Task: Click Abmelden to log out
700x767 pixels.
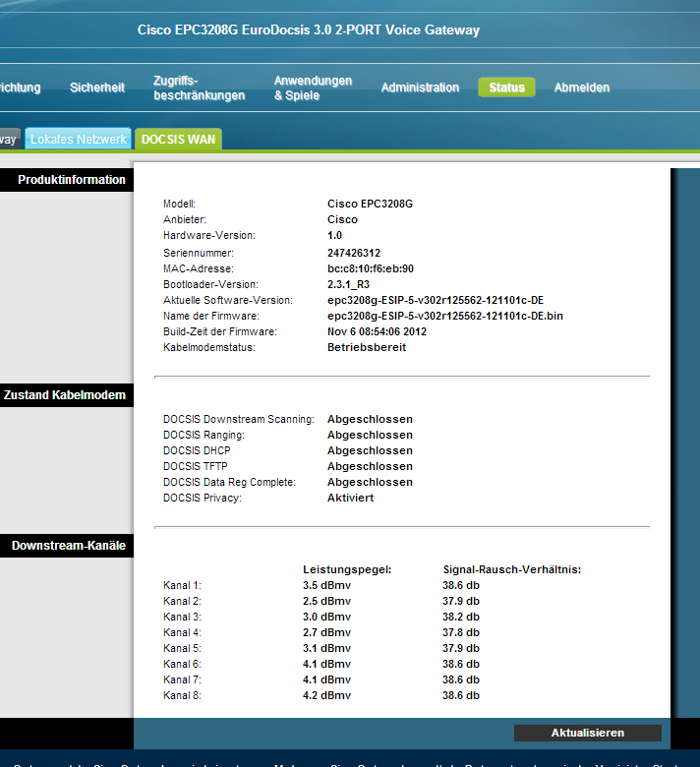Action: [x=582, y=88]
